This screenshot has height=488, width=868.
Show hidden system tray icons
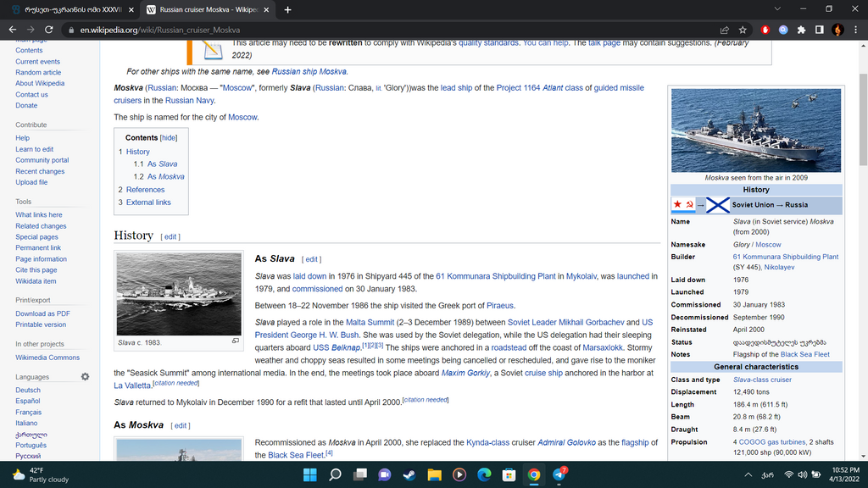748,474
